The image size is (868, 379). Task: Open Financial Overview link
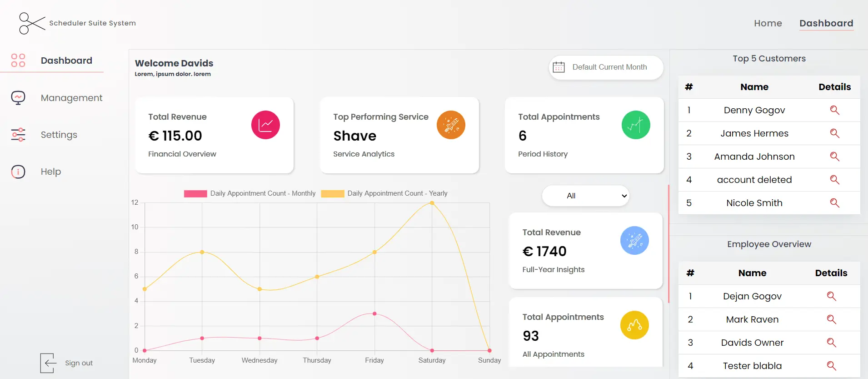182,154
